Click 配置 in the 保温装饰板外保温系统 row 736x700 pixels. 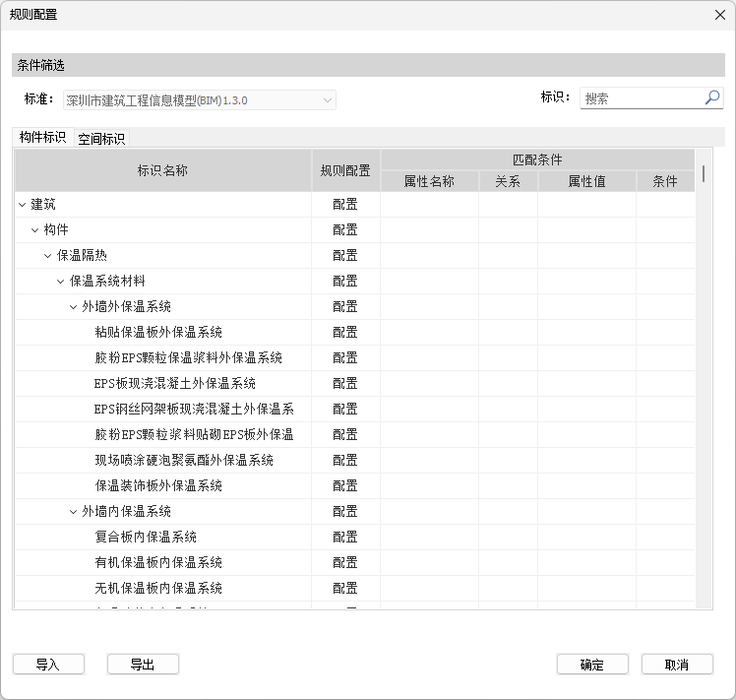point(345,486)
